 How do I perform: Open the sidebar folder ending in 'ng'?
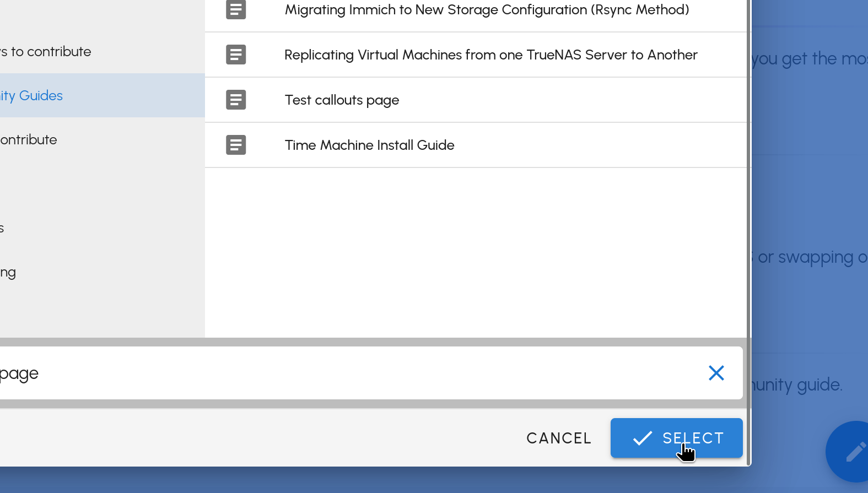[102, 272]
